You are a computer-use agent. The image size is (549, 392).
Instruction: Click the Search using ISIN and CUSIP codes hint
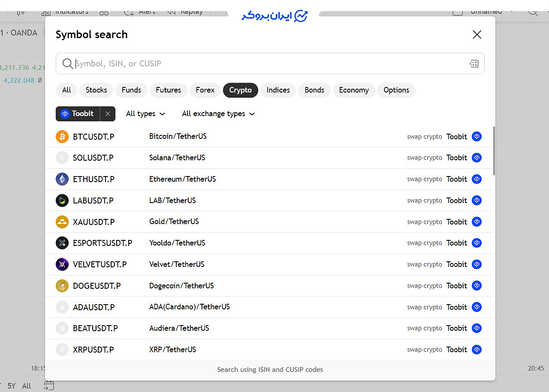click(270, 370)
